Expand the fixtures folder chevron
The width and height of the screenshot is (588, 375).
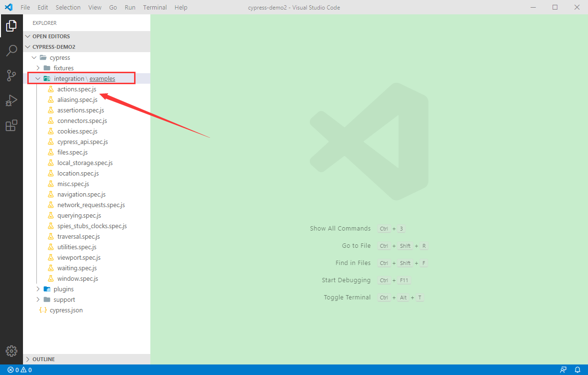[38, 68]
